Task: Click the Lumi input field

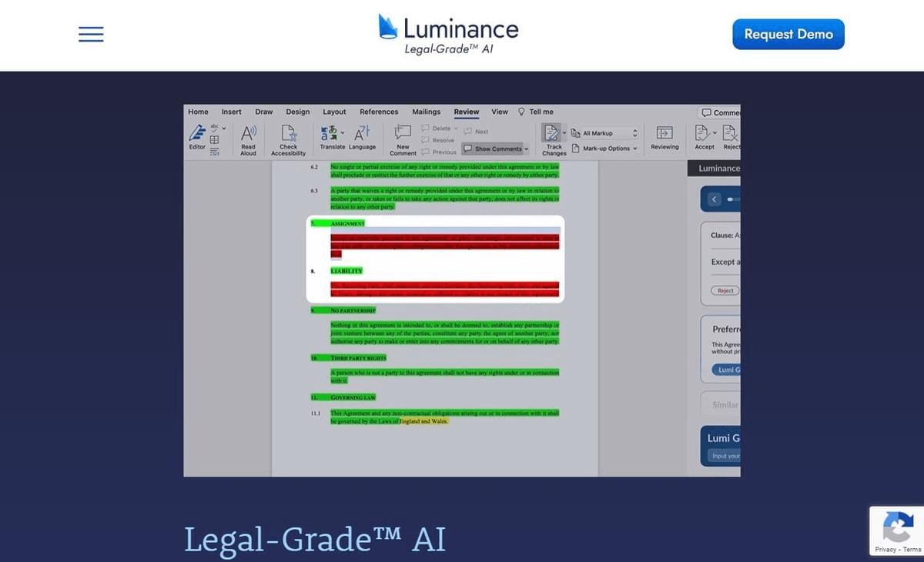Action: [x=724, y=456]
